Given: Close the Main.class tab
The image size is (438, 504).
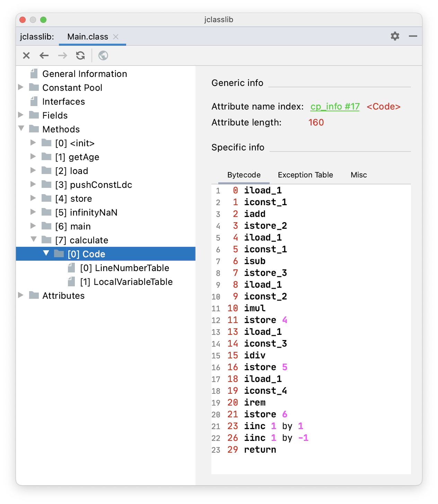Looking at the screenshot, I should (x=116, y=37).
